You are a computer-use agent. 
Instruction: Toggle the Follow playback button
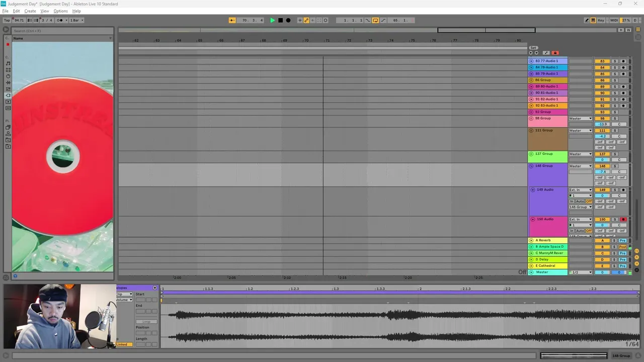(x=232, y=20)
